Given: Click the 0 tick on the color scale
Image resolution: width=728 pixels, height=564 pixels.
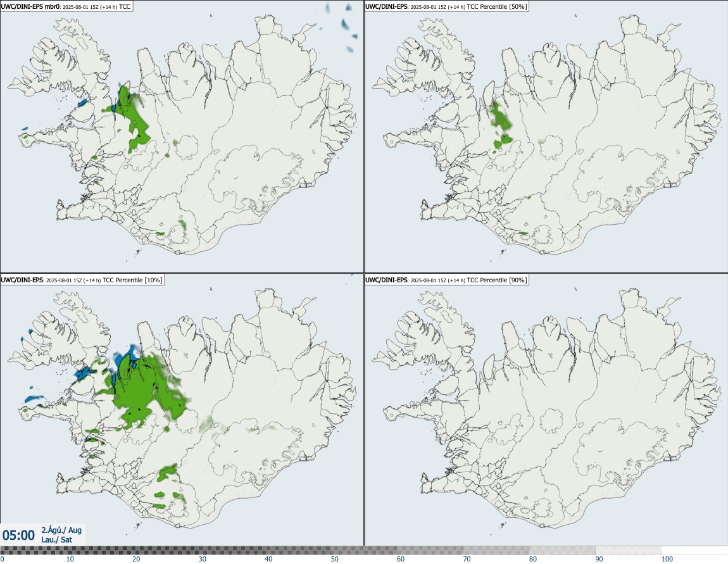Looking at the screenshot, I should (3, 559).
